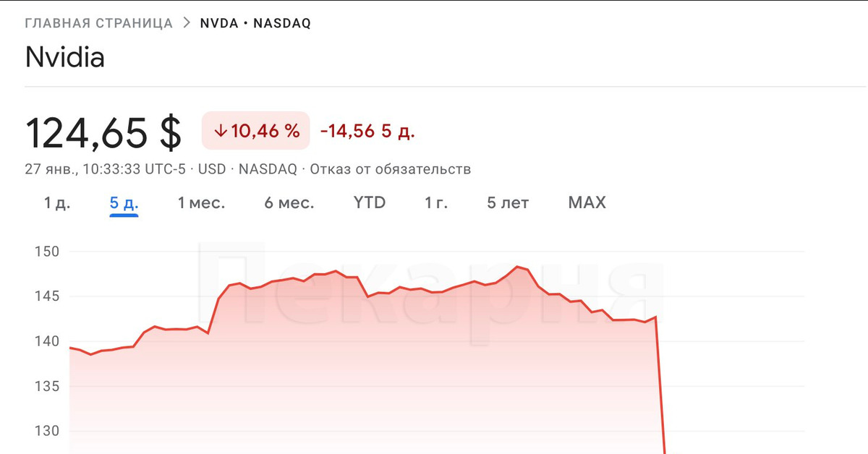The width and height of the screenshot is (868, 454).
Task: Click the chart's sharp drop line
Action: coord(660,383)
